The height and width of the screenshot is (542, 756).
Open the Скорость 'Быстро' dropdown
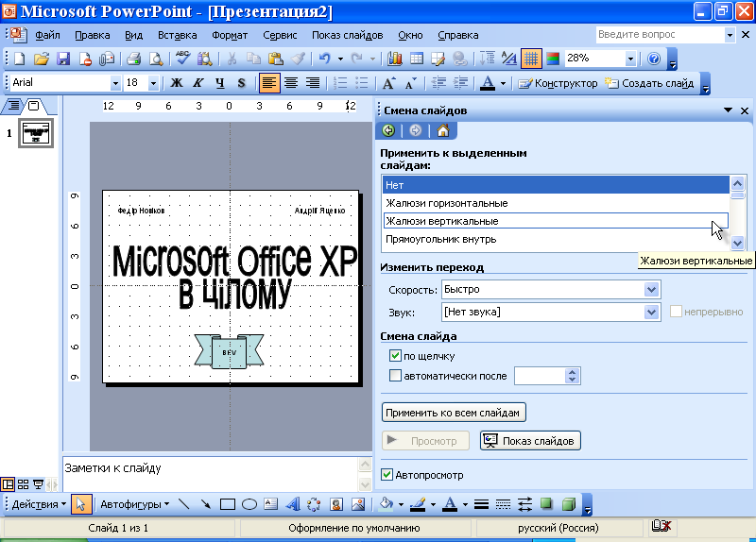point(651,290)
